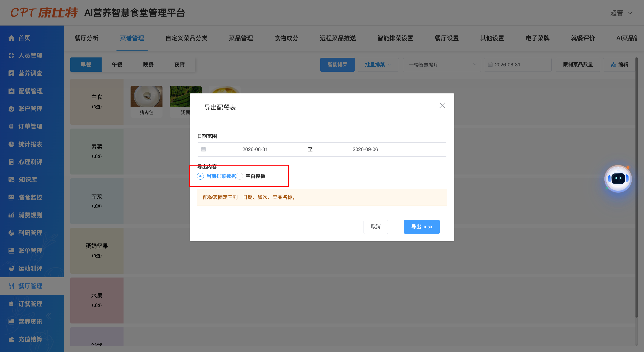The image size is (644, 352).
Task: Open the floating AI robot assistant
Action: pyautogui.click(x=618, y=179)
